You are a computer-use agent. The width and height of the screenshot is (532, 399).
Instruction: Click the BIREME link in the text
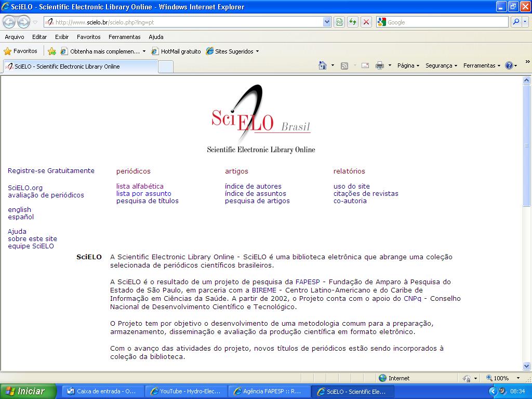pos(264,290)
